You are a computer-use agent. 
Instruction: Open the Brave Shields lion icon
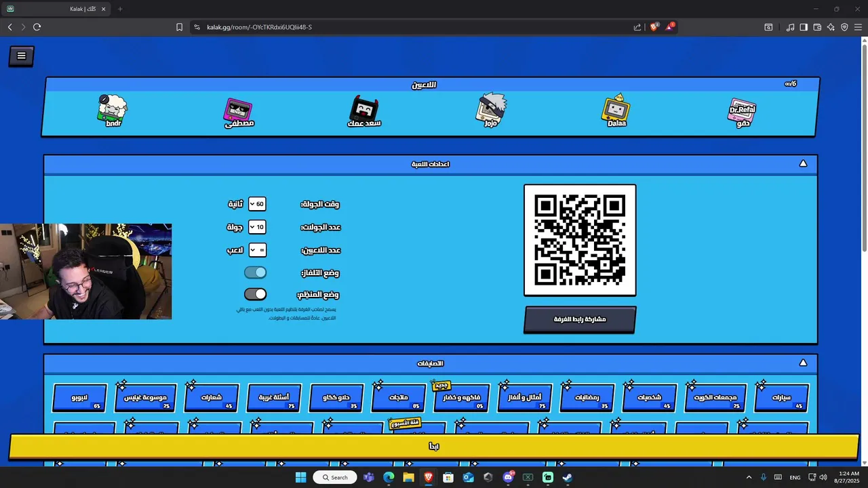[x=654, y=27]
